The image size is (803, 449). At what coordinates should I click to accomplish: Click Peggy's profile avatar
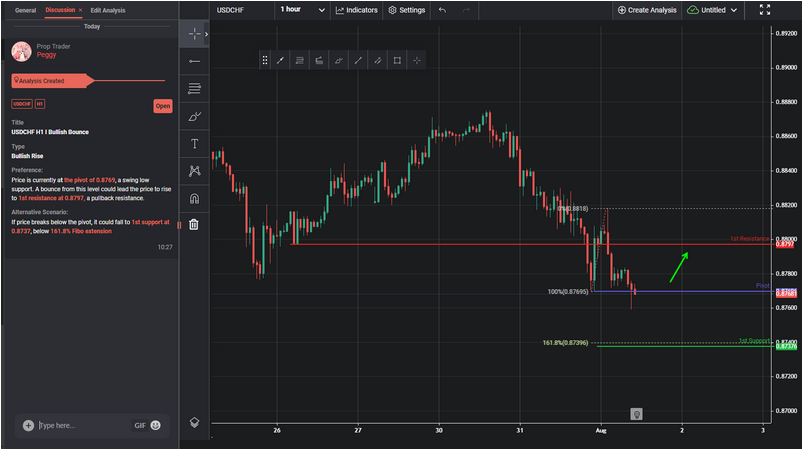(x=22, y=51)
